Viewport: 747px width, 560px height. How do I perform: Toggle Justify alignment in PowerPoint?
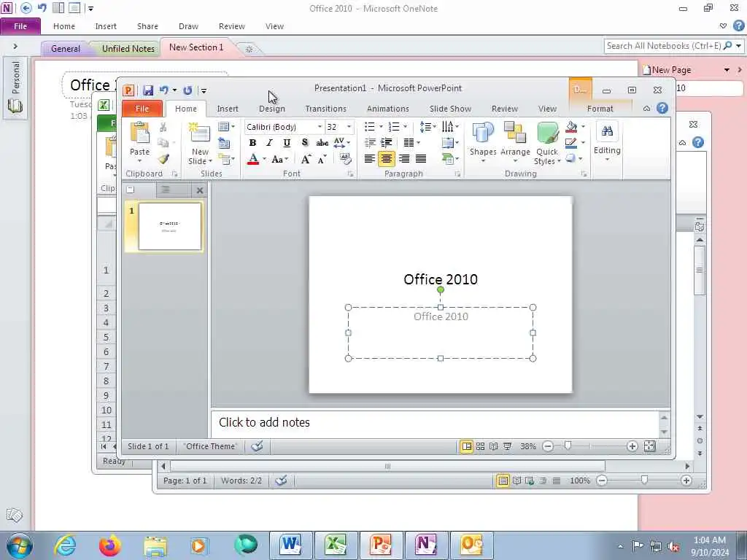click(421, 159)
